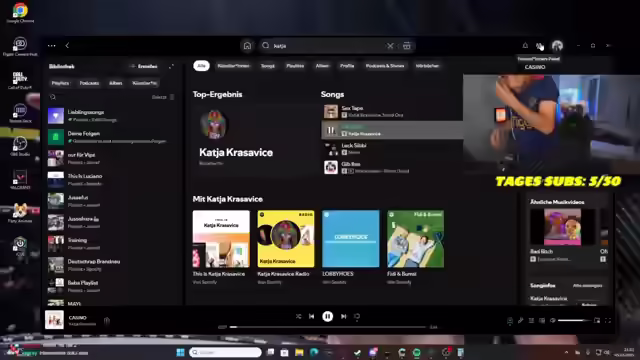Open Zuletzt sort dropdown in library
The height and width of the screenshot is (360, 640).
point(162,97)
